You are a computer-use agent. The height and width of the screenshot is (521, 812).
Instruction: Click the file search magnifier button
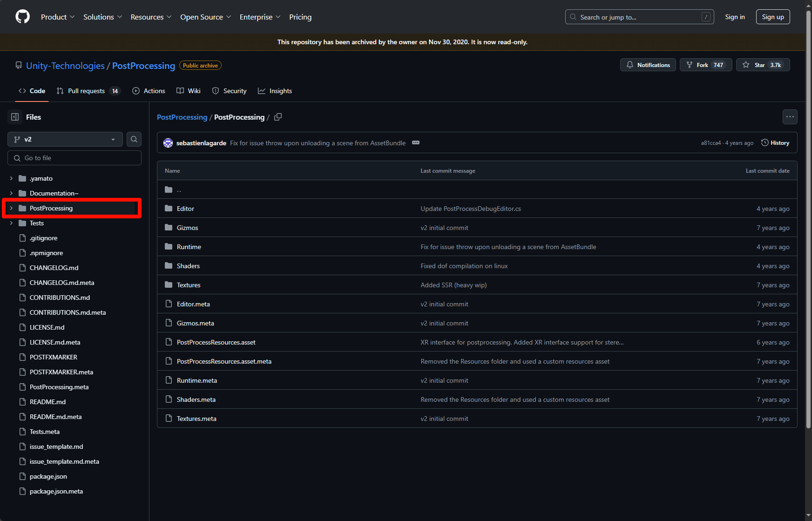click(x=134, y=139)
